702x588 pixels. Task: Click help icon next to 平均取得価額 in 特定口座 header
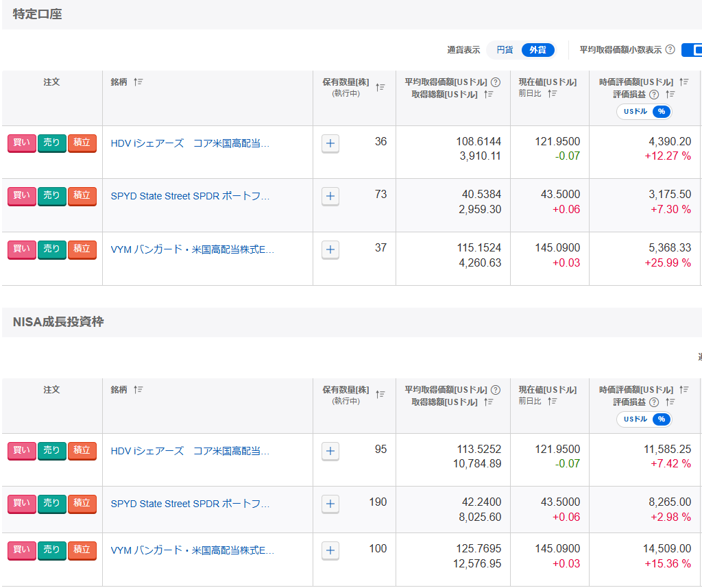click(496, 82)
